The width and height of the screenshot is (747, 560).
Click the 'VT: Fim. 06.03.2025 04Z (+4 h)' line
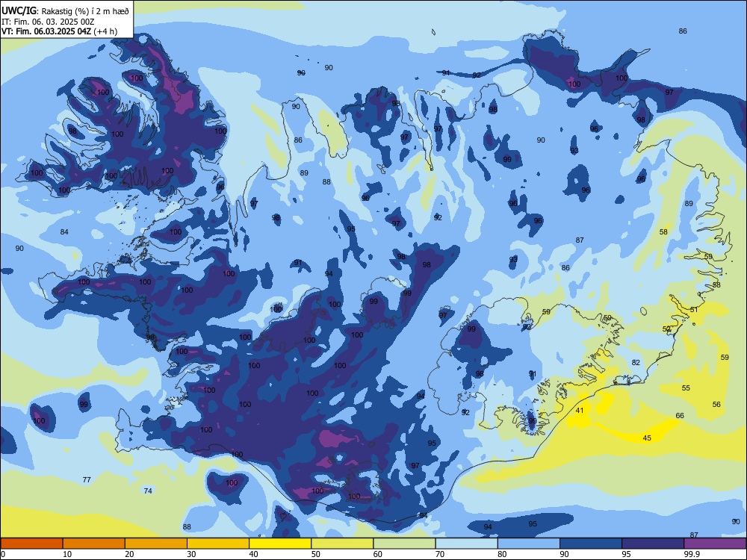tap(60, 31)
